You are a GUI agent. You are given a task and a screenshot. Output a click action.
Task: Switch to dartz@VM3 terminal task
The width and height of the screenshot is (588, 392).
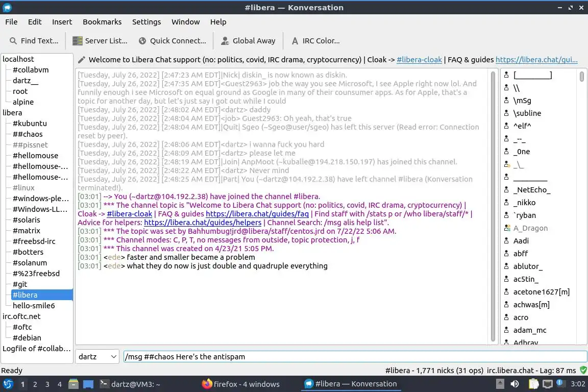(x=130, y=384)
